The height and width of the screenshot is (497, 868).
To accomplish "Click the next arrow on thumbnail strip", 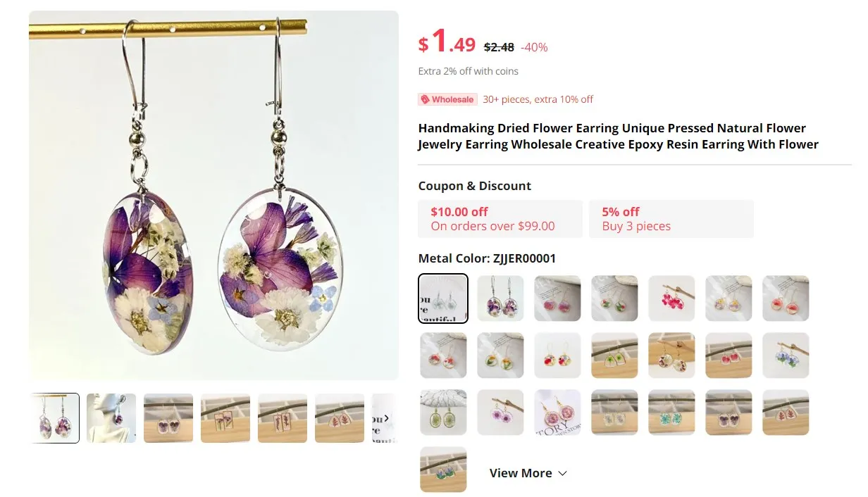I will tap(385, 418).
